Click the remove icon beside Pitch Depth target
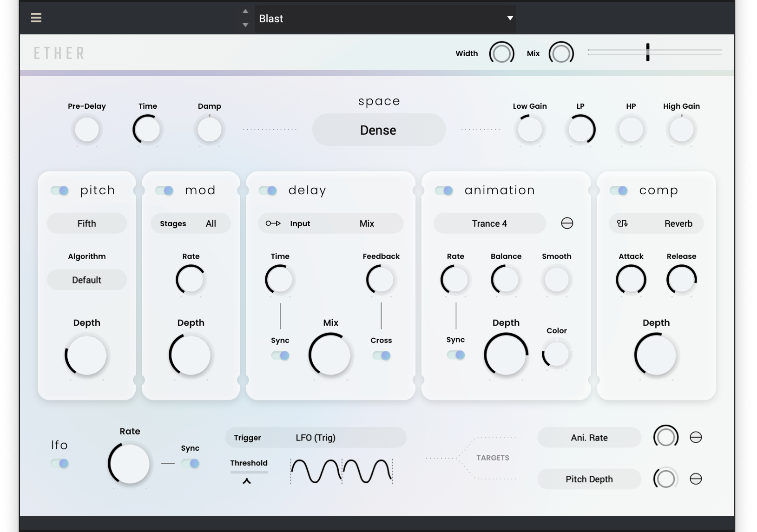The height and width of the screenshot is (532, 757). click(696, 479)
